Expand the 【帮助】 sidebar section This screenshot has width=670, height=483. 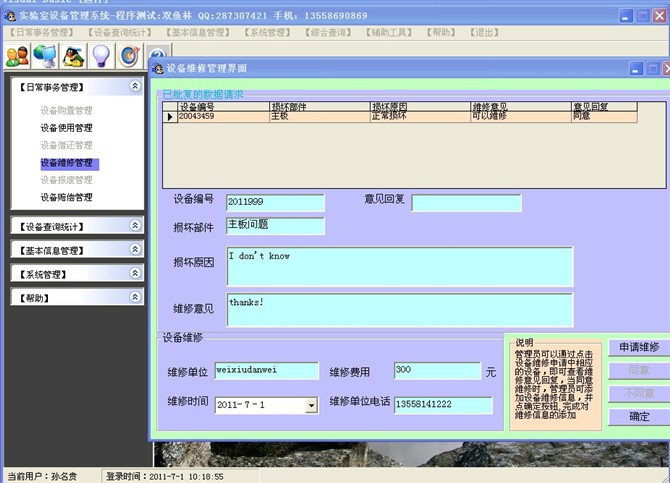(x=135, y=297)
